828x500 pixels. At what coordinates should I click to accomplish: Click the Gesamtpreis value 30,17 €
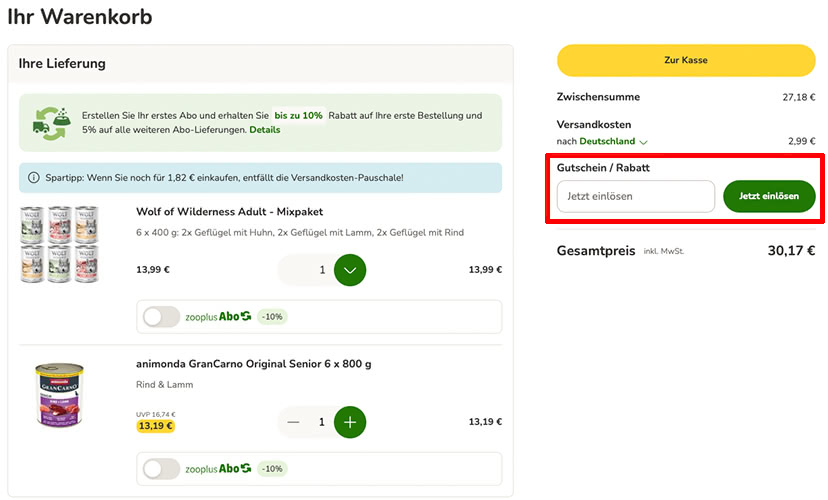click(x=791, y=251)
